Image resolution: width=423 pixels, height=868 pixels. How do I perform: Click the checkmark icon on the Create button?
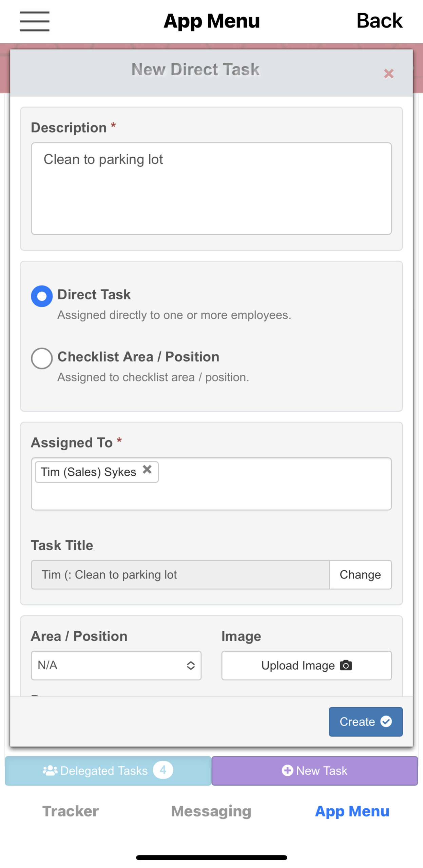(386, 722)
